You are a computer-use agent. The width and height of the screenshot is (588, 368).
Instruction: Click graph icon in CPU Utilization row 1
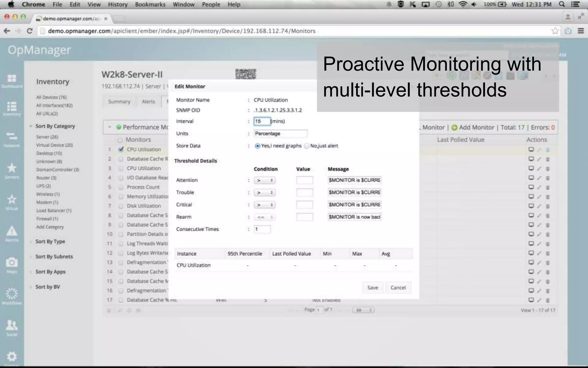click(x=531, y=149)
